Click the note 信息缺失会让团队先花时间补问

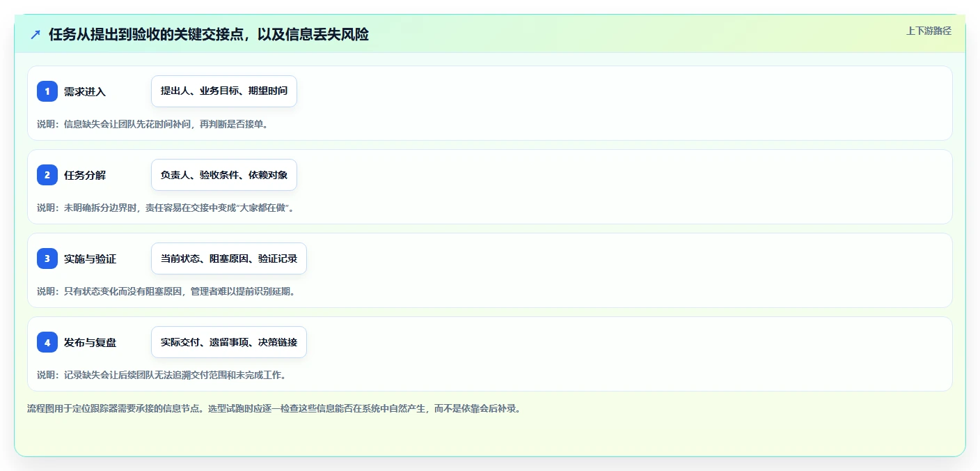(152, 124)
